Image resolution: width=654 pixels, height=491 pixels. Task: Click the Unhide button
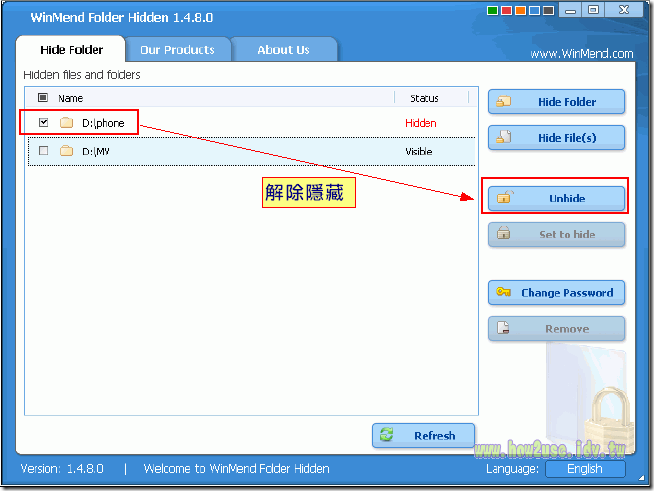point(556,198)
